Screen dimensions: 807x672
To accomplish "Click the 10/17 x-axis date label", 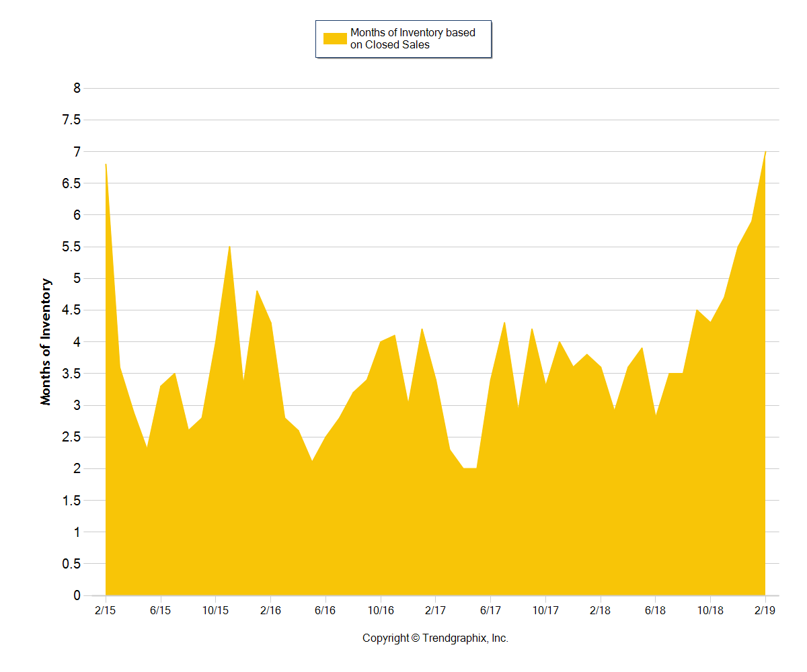I will point(545,610).
